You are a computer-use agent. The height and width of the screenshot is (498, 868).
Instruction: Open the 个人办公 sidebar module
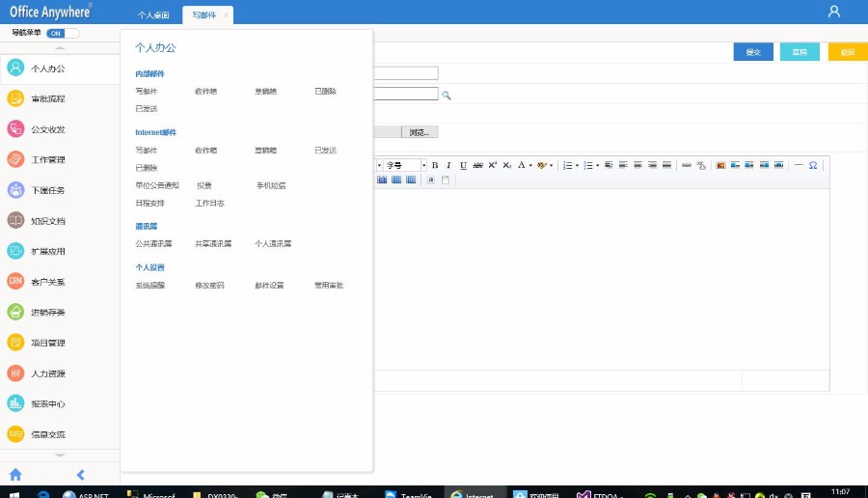(x=60, y=69)
